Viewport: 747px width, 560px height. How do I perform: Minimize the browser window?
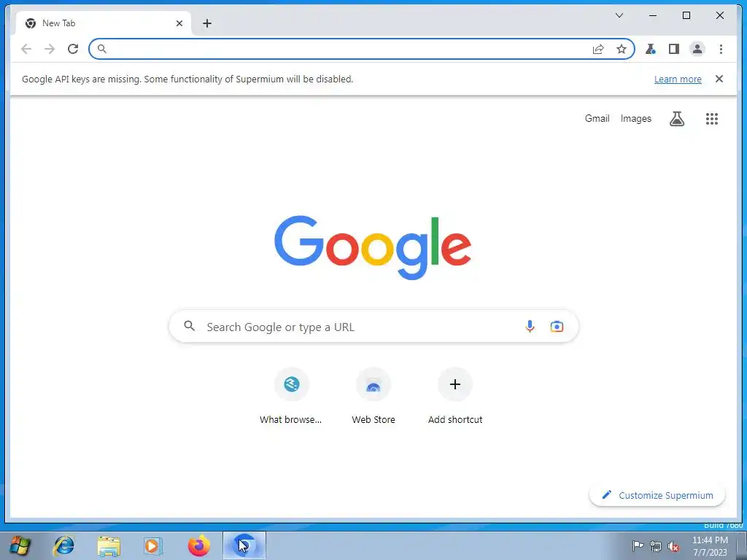653,15
